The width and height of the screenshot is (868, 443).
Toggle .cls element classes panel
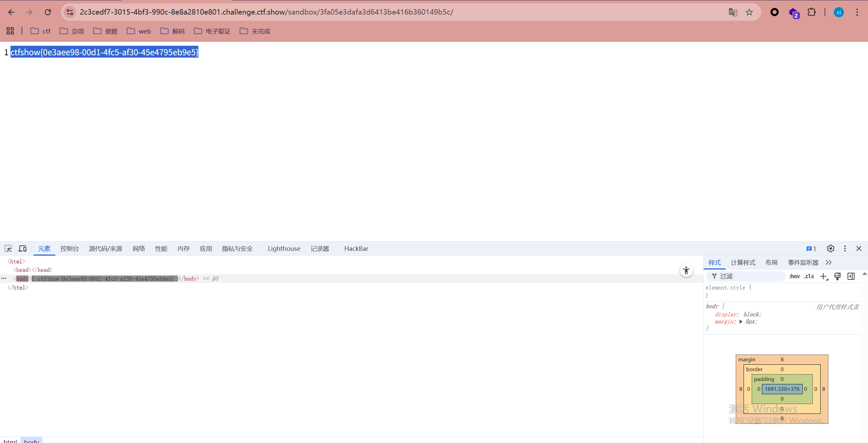pos(809,276)
